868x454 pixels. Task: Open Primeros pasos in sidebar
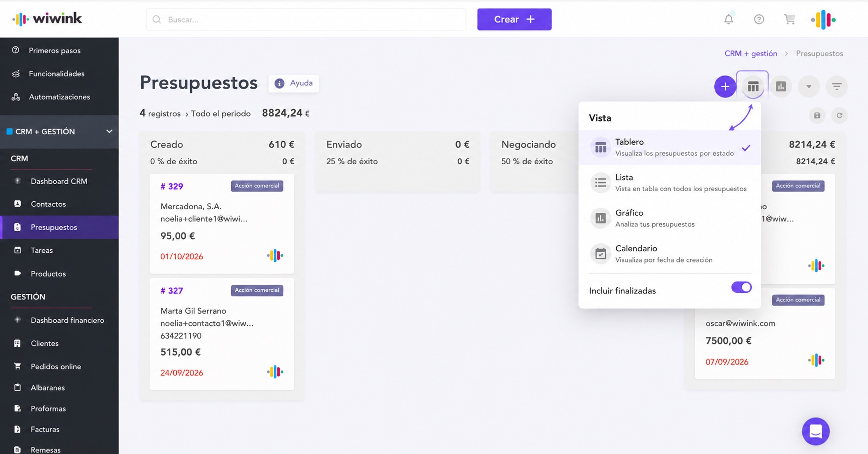[59, 51]
